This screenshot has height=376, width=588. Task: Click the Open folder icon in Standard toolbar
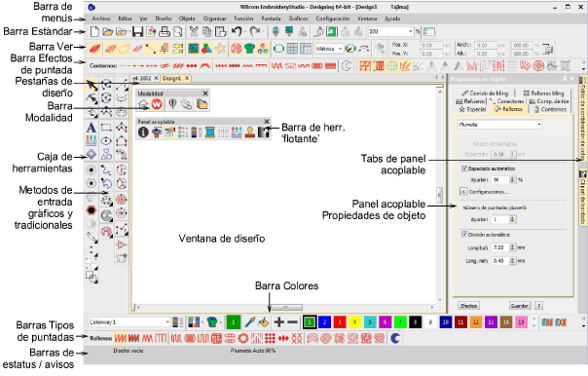click(108, 32)
